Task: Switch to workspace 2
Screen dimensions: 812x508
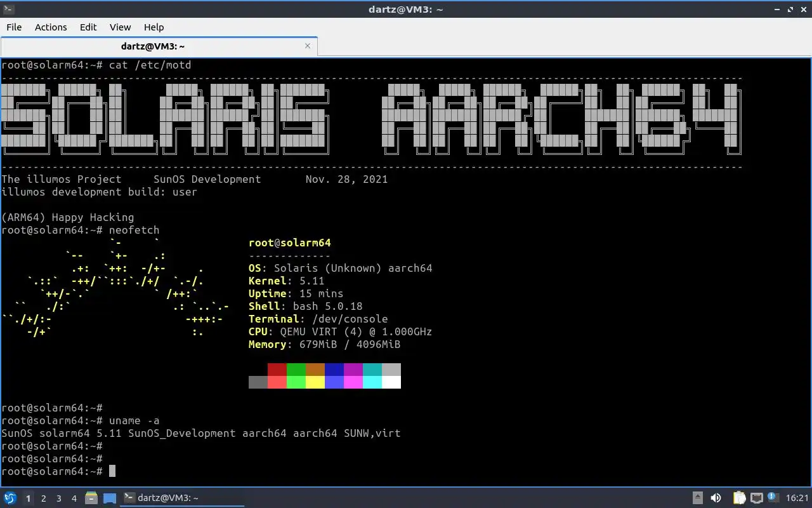Action: 43,498
